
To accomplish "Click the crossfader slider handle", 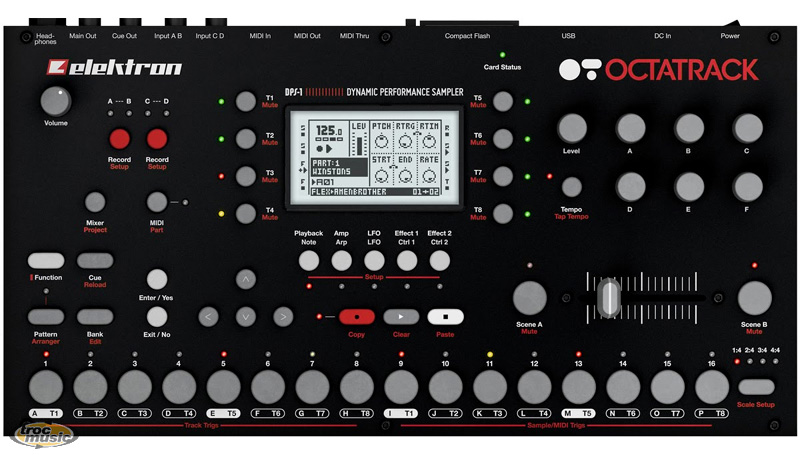I will coord(609,298).
